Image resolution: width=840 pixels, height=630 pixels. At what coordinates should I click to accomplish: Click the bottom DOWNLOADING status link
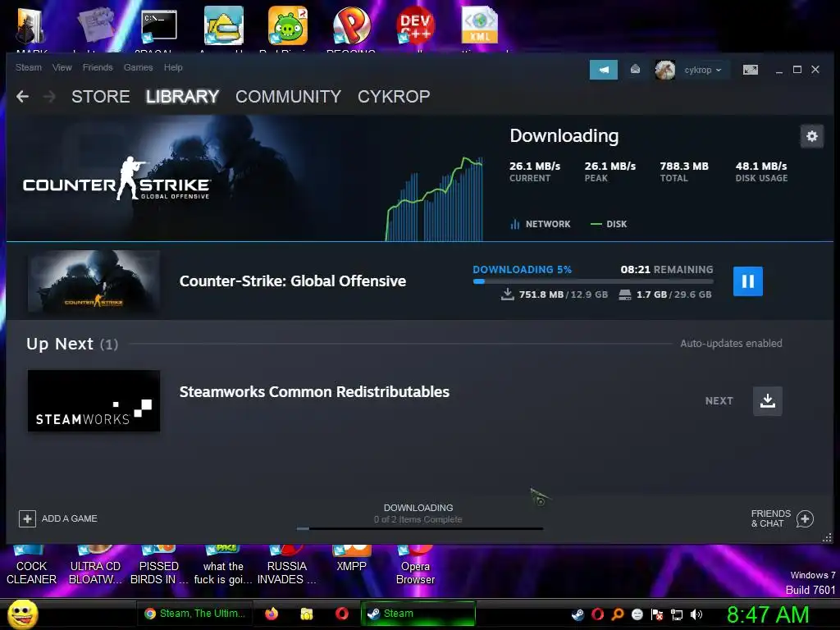[x=418, y=508]
